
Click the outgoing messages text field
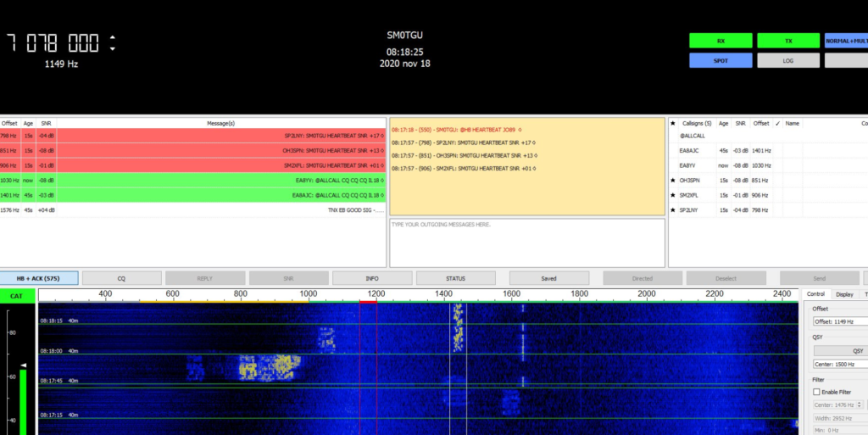(527, 243)
